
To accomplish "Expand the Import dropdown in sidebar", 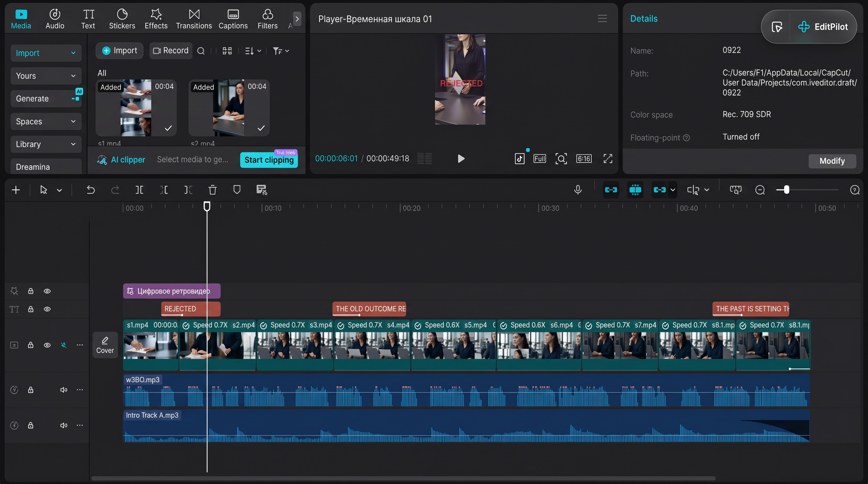I will pyautogui.click(x=46, y=53).
